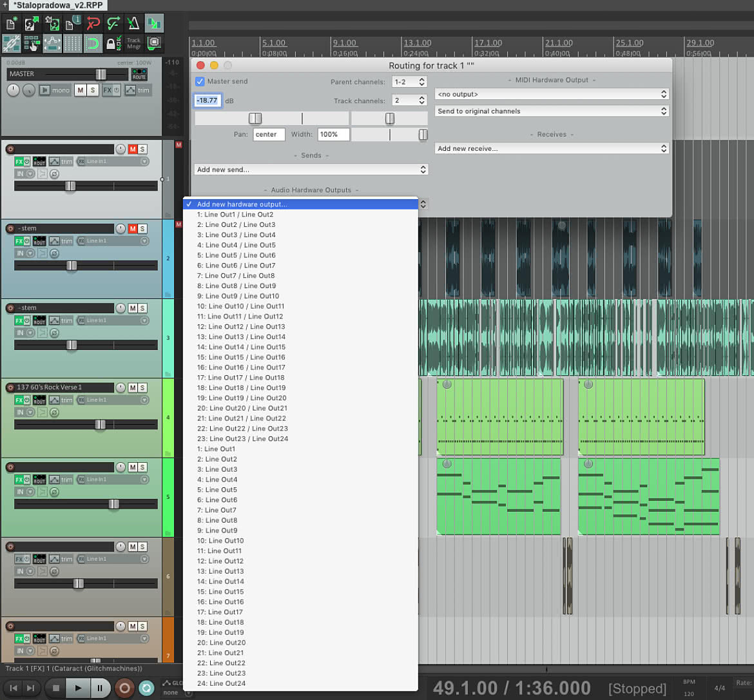Open the master track FX button

[107, 90]
